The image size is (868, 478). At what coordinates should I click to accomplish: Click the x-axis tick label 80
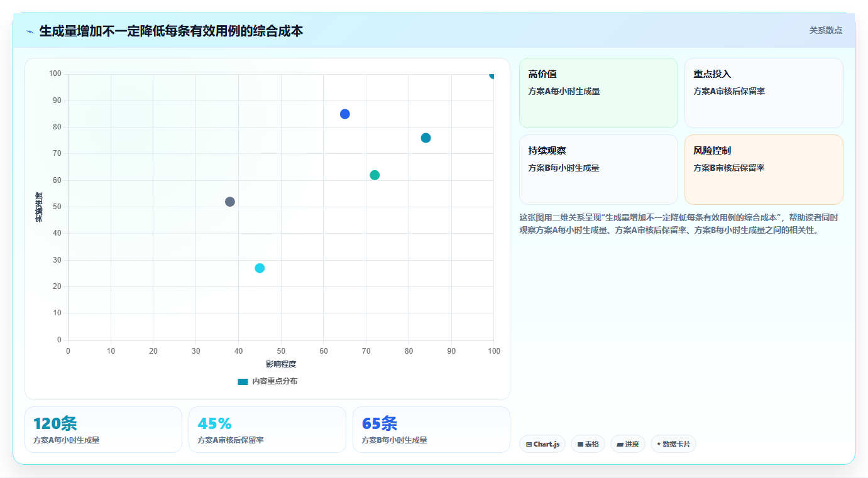click(x=409, y=350)
